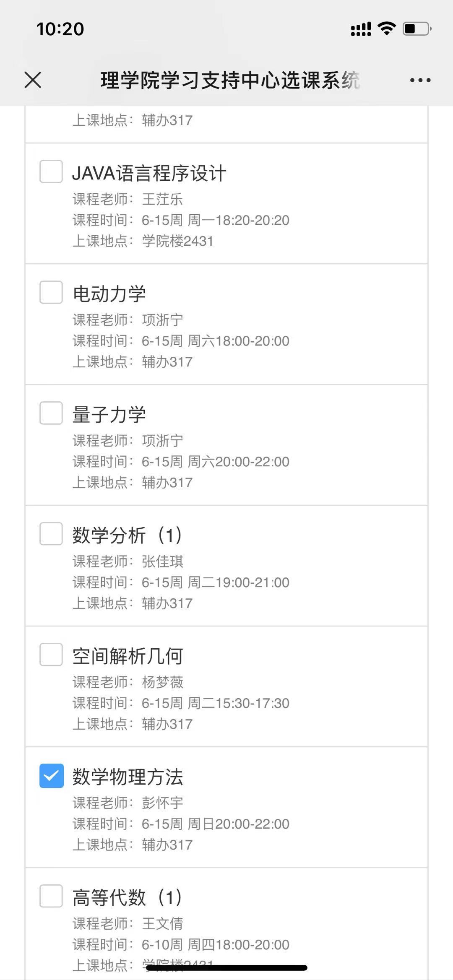The height and width of the screenshot is (980, 453).
Task: Tap the cellular signal icon
Action: coord(361,29)
